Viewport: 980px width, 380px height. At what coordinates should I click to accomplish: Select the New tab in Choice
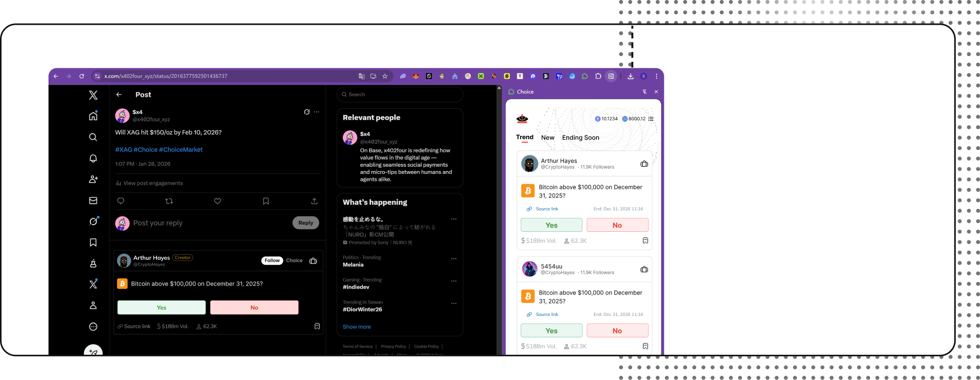point(548,138)
